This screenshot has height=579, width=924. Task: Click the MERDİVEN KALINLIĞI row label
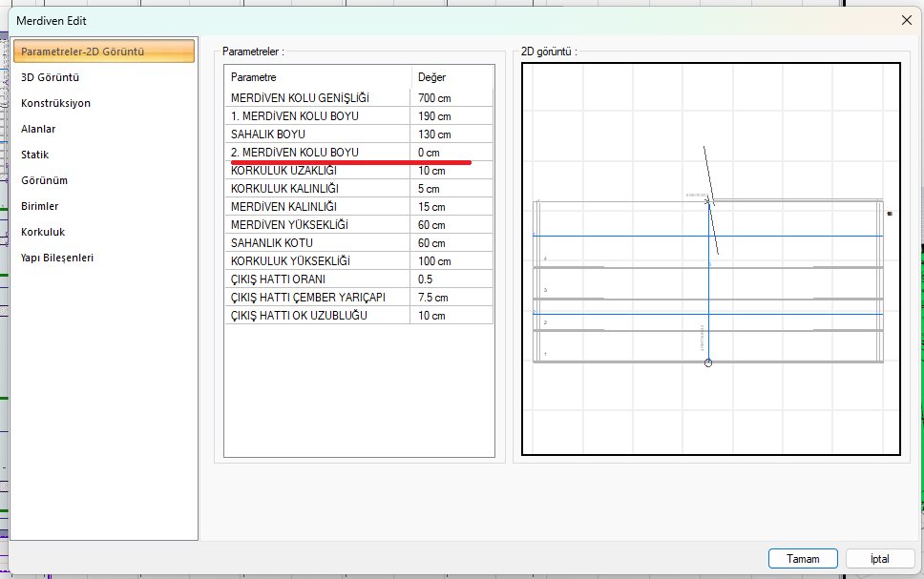pyautogui.click(x=284, y=207)
